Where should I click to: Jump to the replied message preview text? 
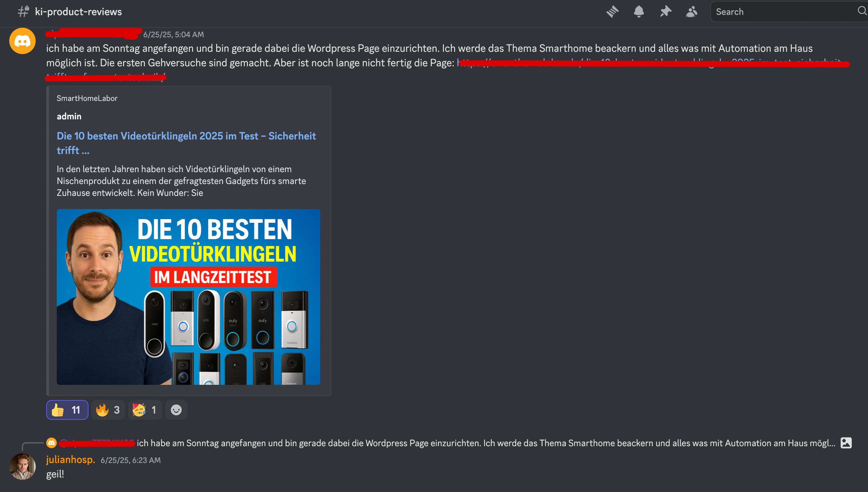coord(485,443)
